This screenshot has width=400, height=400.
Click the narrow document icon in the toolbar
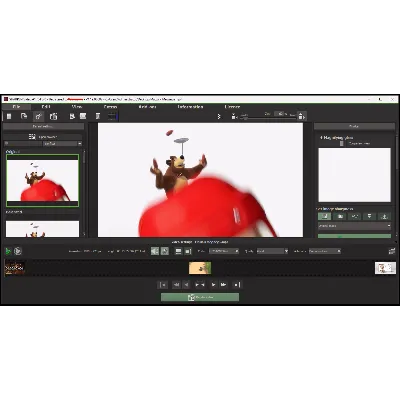pos(98,116)
